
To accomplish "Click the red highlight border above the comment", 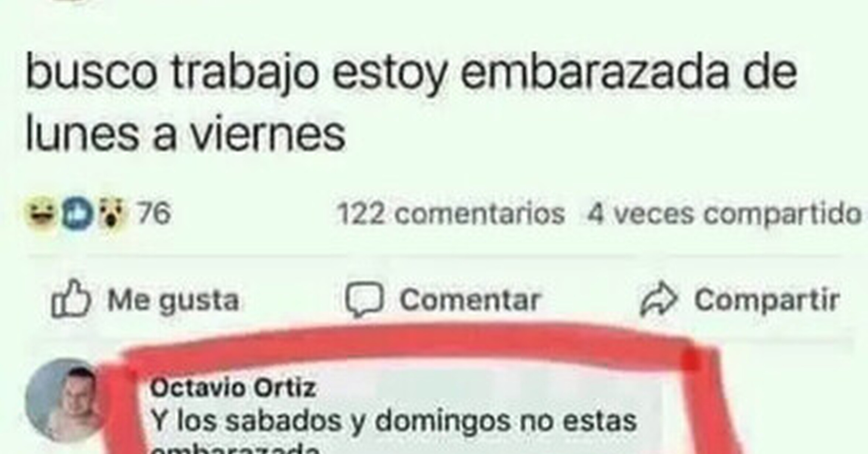I will coord(406,341).
